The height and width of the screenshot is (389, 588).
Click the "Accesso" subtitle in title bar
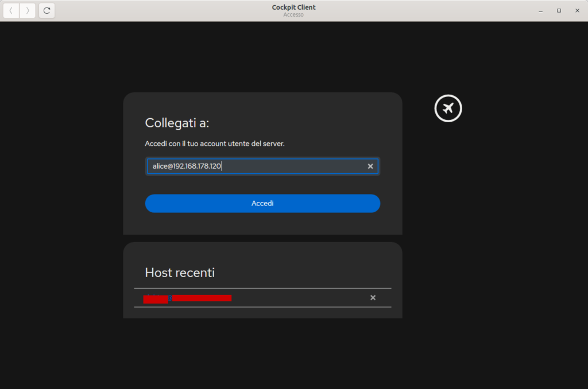pos(293,15)
